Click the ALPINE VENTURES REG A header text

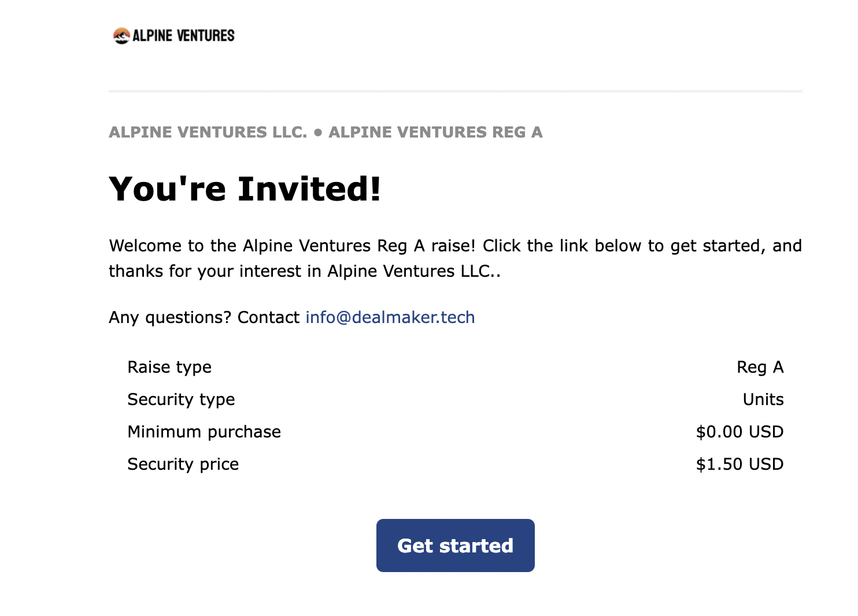coord(436,132)
